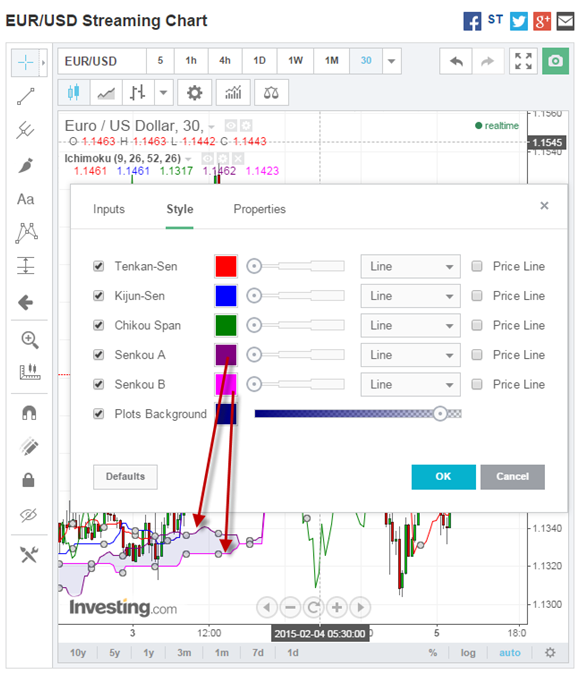Screen dimensions: 580x676
Task: Select the trend line drawing tool
Action: (26, 96)
